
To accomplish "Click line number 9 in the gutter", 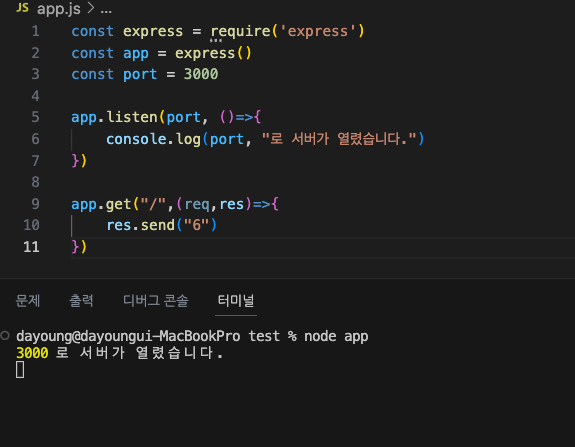I will (35, 204).
